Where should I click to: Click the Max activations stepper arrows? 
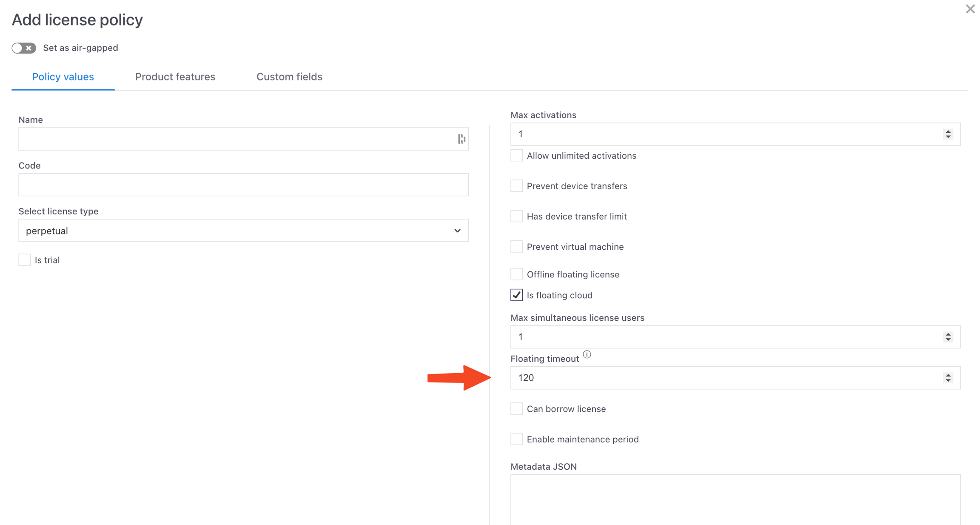point(948,134)
